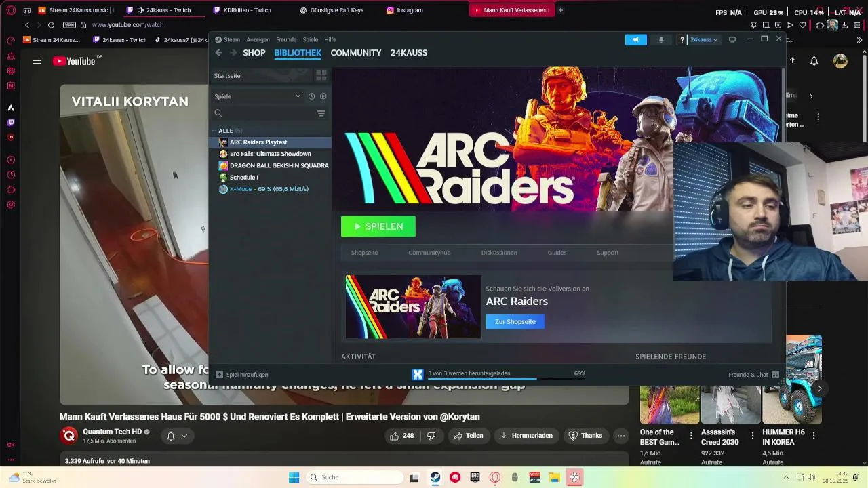The height and width of the screenshot is (488, 868).
Task: Dislike the YouTube video
Action: [x=431, y=436]
